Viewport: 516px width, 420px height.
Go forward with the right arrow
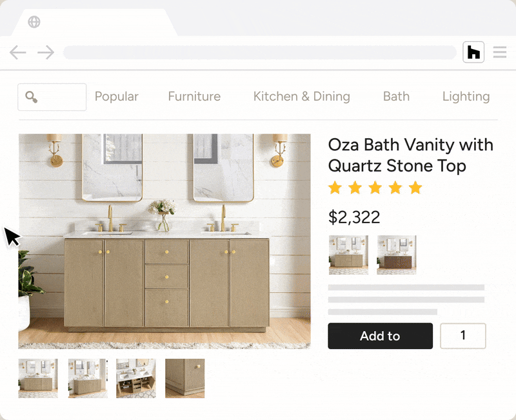(x=46, y=52)
